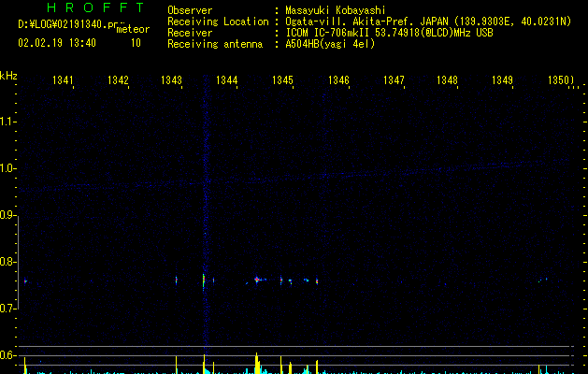Click antenna value A504HB(yagi 4el)
588x374 pixels.
point(330,44)
